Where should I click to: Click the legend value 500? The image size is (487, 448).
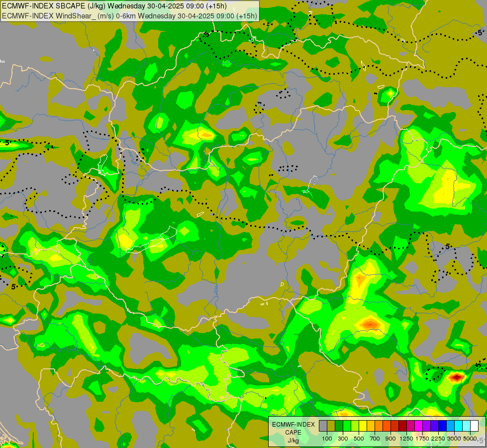[x=359, y=439]
